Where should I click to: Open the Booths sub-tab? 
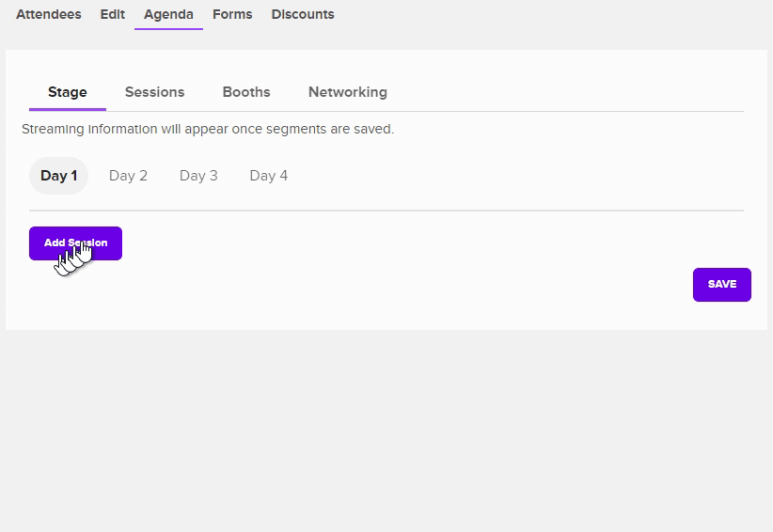[x=246, y=92]
